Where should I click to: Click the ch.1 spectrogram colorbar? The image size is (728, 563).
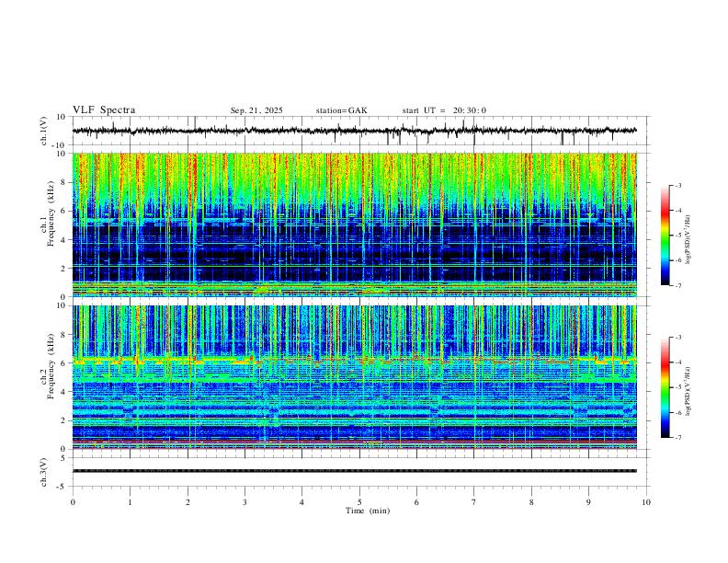[x=665, y=236]
